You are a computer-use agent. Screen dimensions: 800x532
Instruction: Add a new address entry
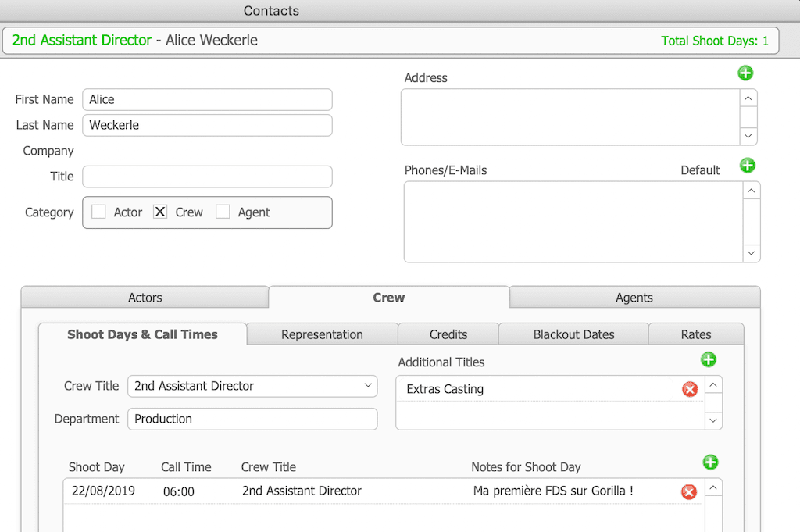pos(745,73)
